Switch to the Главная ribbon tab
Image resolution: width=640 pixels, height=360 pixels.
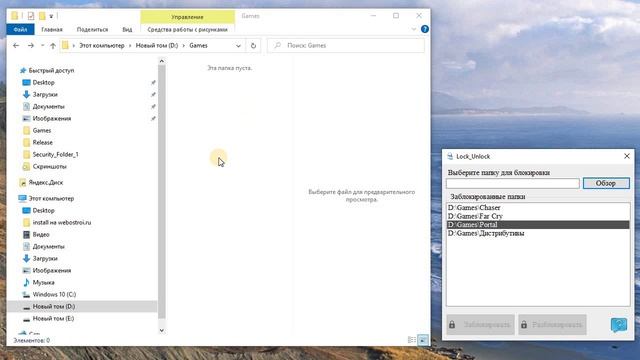[52, 29]
